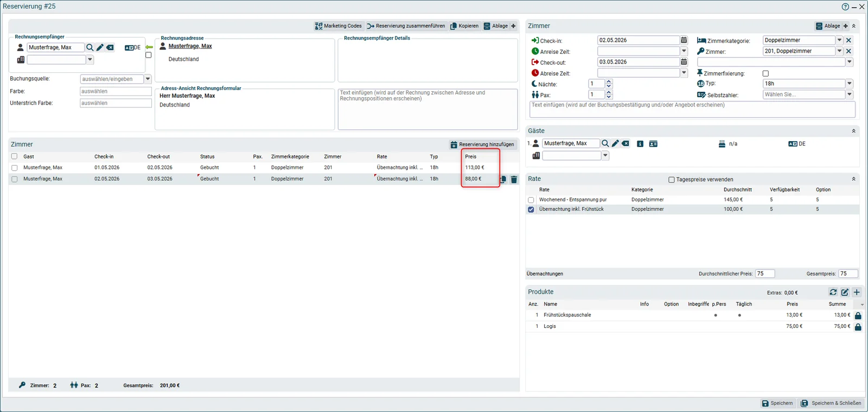Edit Rechnungsempfänger with pencil icon

tap(100, 48)
